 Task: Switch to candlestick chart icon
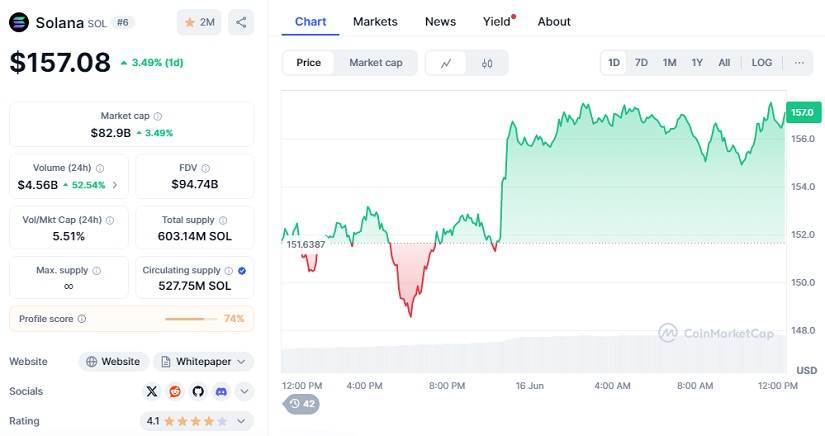(x=487, y=63)
